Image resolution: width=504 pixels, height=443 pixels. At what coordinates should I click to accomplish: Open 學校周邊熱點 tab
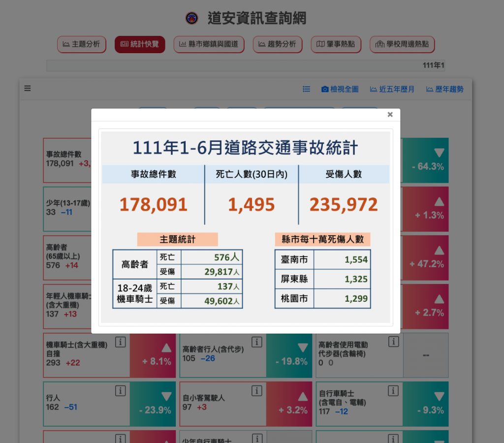(402, 44)
